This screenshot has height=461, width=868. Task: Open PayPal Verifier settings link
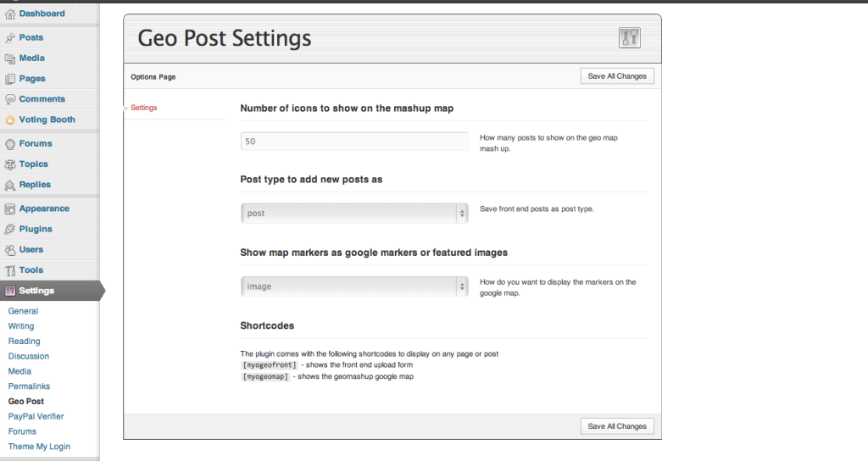pos(36,416)
